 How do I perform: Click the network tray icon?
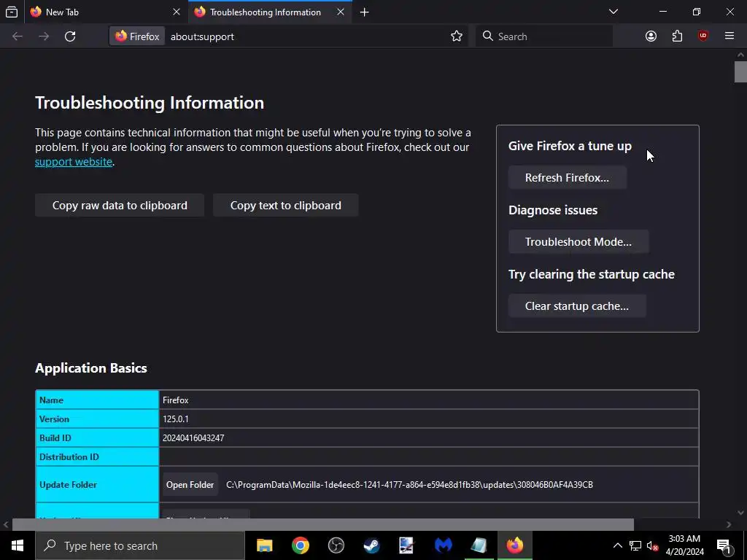[x=635, y=545]
